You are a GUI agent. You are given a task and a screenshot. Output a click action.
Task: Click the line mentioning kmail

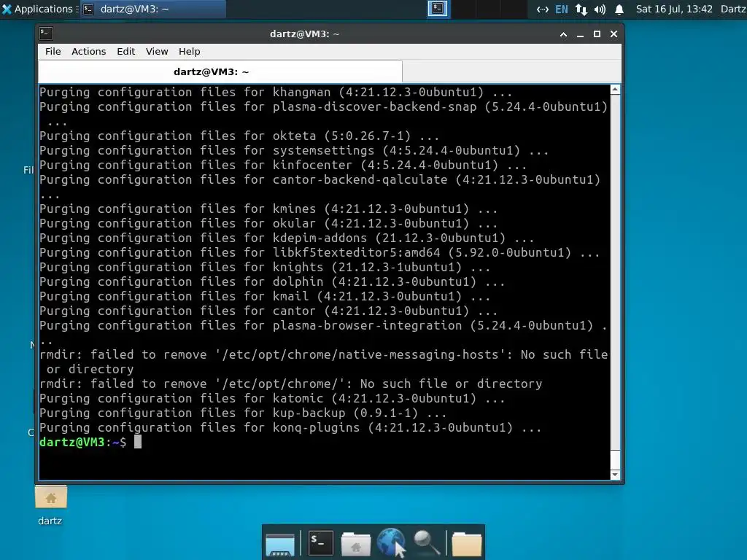(265, 296)
